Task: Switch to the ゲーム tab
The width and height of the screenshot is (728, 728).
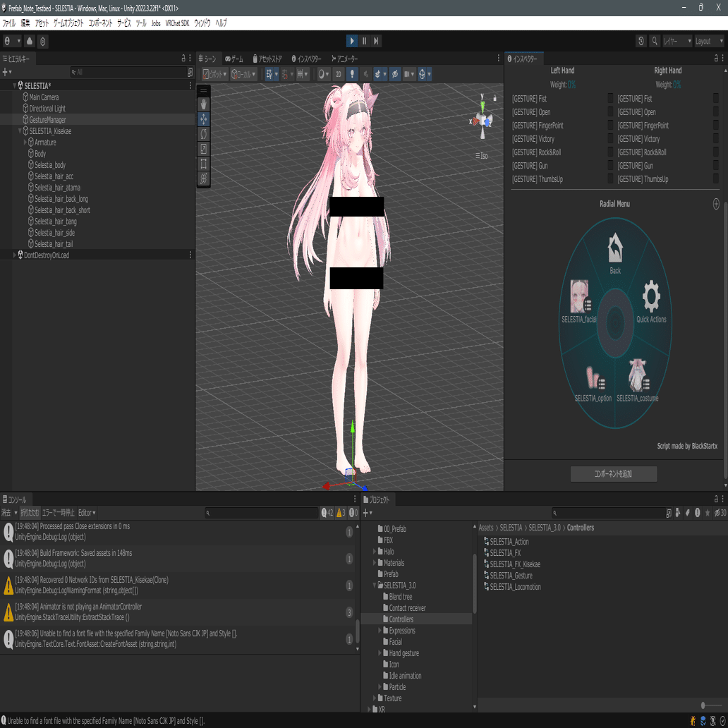Action: [x=234, y=59]
